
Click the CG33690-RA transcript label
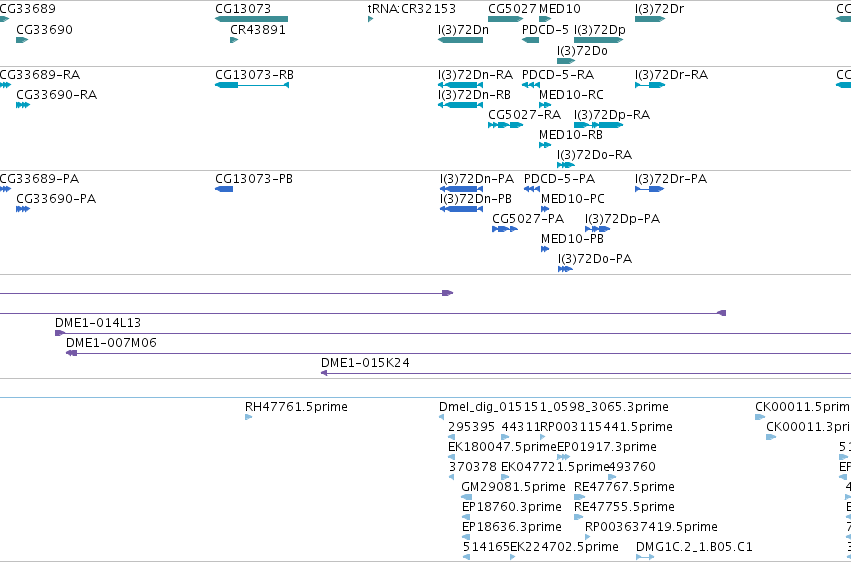[x=56, y=95]
